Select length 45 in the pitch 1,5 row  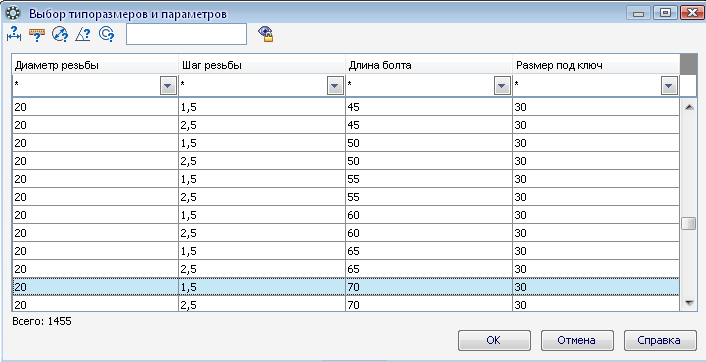[429, 107]
